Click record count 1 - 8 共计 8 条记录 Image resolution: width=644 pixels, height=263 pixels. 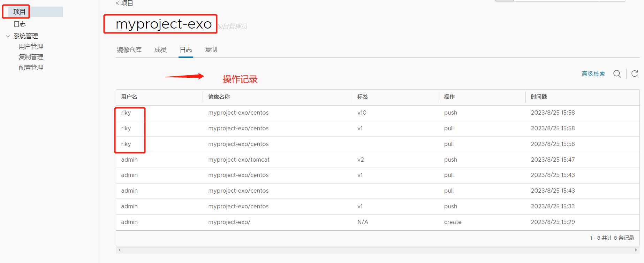tap(612, 238)
